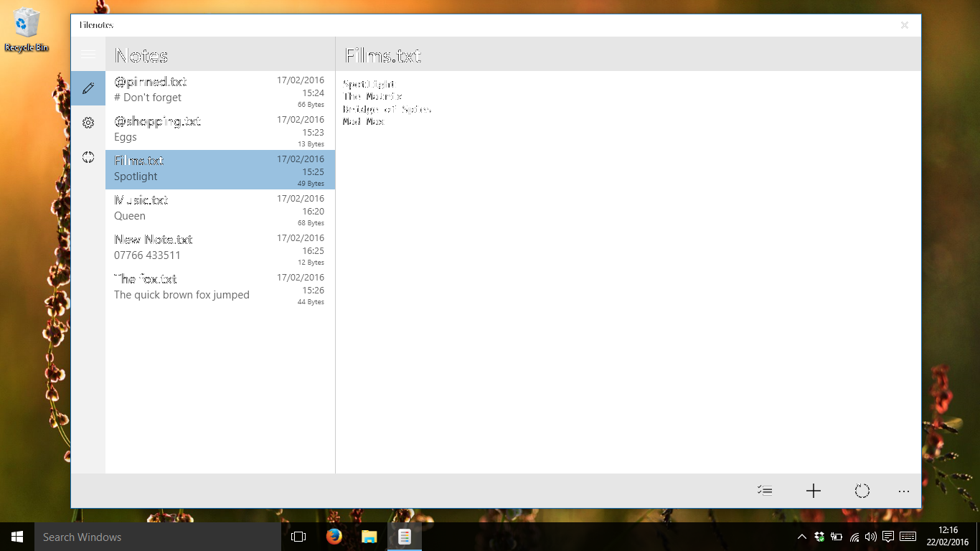Open File Explorer from the taskbar
Viewport: 980px width, 551px height.
coord(369,537)
